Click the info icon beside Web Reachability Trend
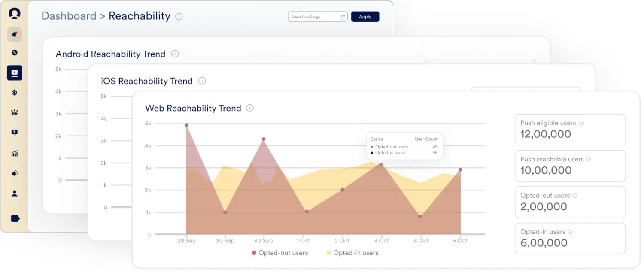The image size is (644, 272). click(250, 108)
